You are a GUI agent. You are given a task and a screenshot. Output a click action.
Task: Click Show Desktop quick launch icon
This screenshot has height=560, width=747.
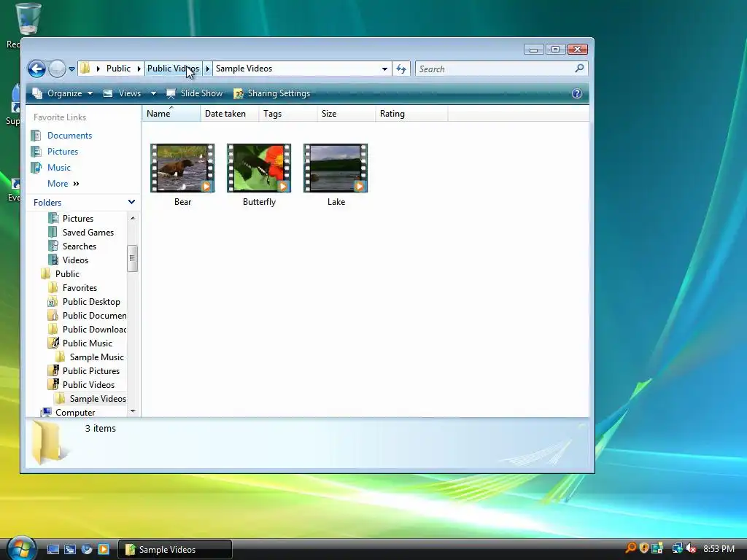pyautogui.click(x=53, y=549)
